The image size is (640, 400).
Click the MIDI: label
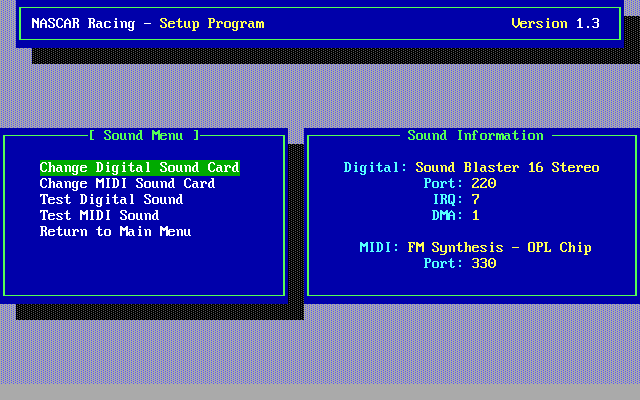pyautogui.click(x=379, y=248)
